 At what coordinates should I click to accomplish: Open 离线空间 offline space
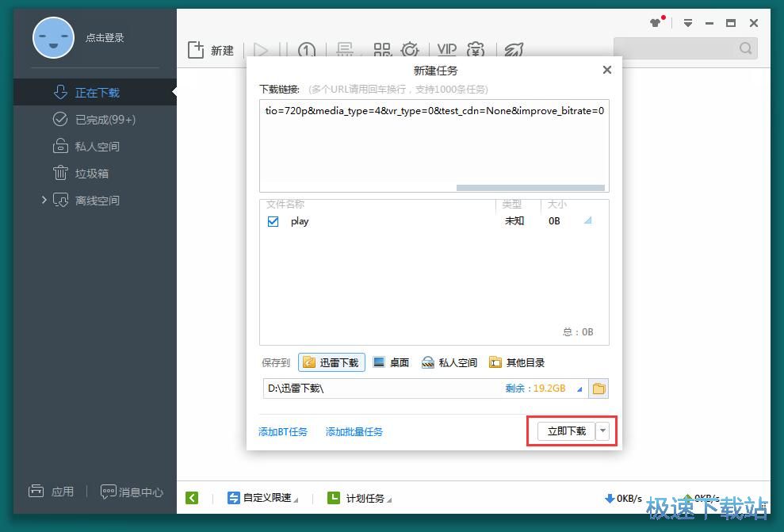pyautogui.click(x=97, y=201)
